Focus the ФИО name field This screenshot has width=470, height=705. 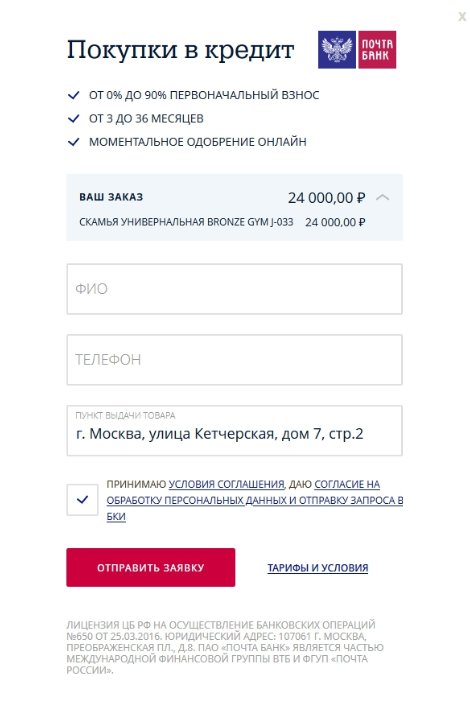[x=234, y=289]
